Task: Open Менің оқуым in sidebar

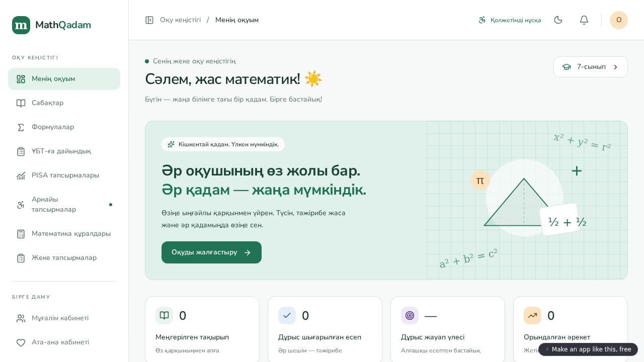Action: tap(64, 79)
